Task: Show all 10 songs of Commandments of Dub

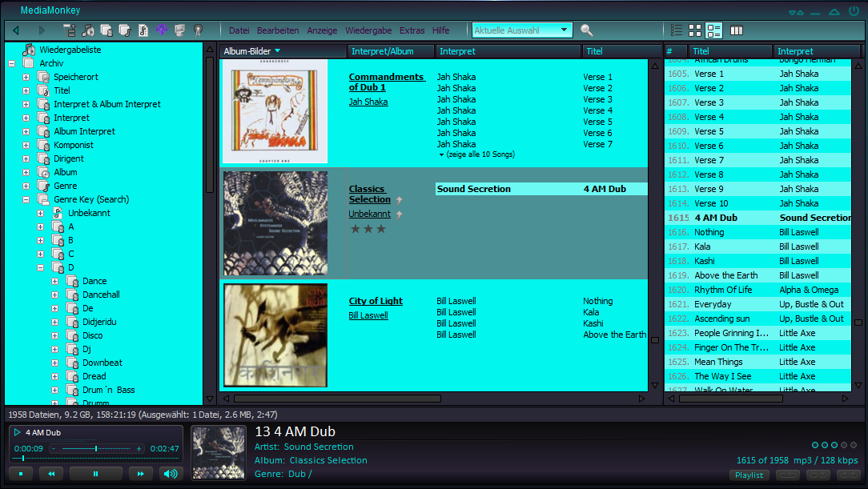Action: pos(476,154)
